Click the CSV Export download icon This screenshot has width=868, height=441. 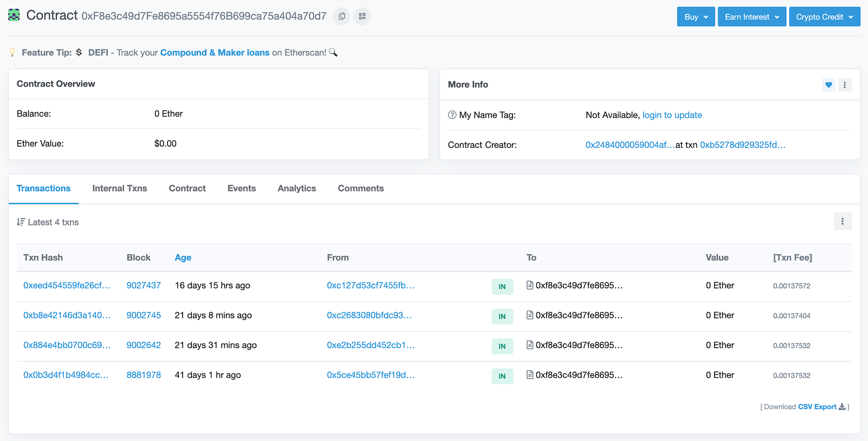point(842,407)
